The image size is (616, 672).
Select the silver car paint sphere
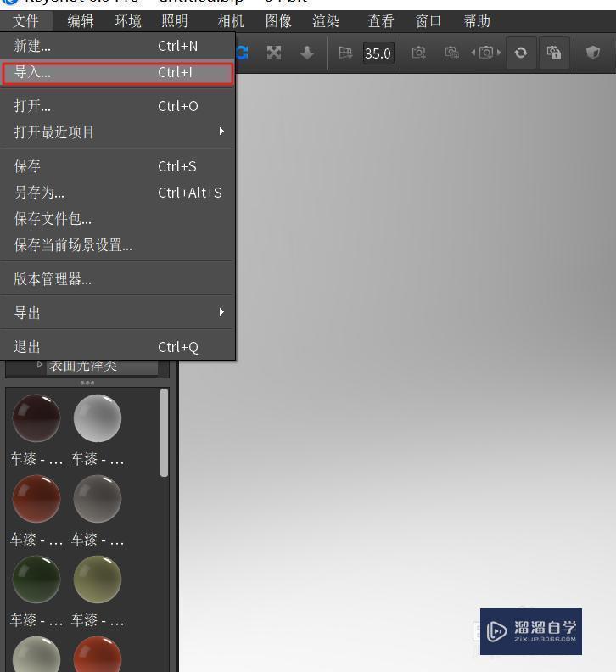[x=98, y=417]
